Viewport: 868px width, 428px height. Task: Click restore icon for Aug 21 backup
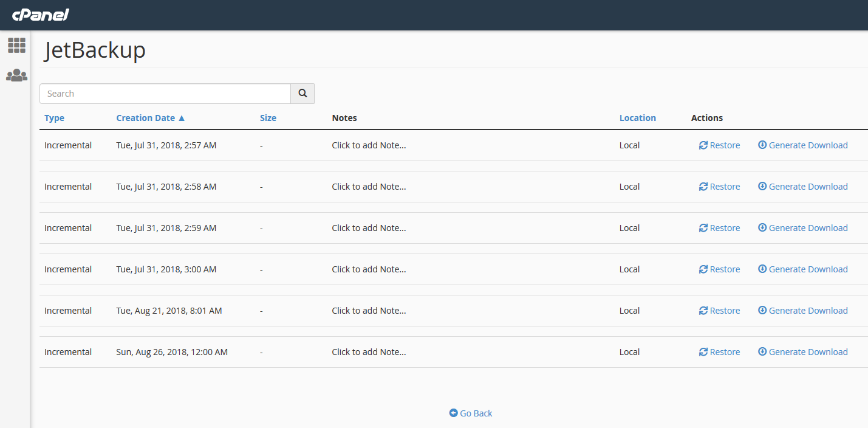[703, 311]
